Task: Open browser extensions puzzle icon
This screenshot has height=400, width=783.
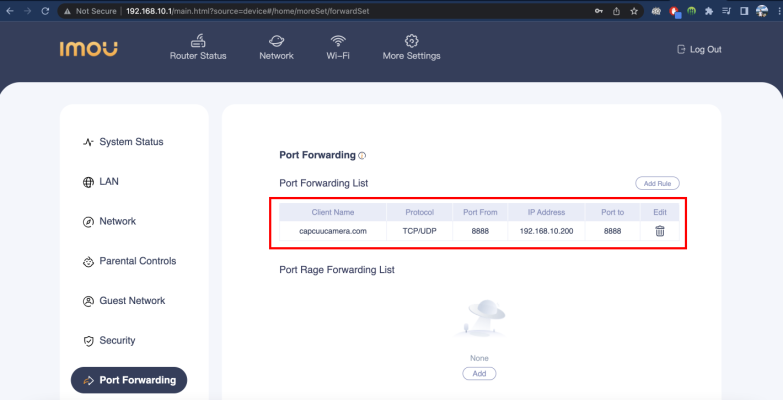Action: click(x=709, y=11)
